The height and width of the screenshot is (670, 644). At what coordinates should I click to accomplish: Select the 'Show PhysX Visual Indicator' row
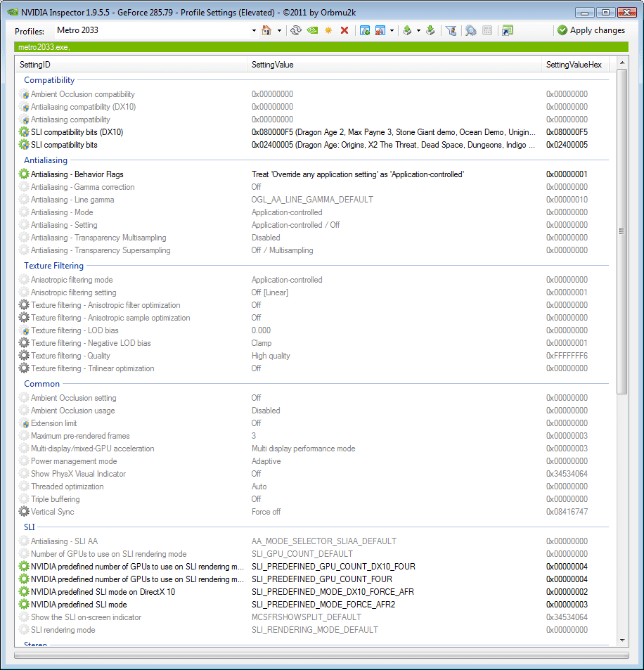pos(314,474)
